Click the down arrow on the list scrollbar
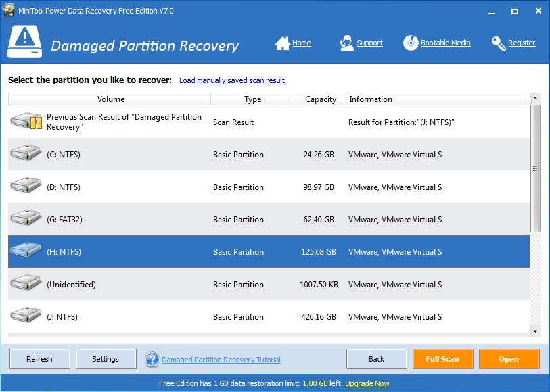Screen dimensions: 550x392 click(535, 331)
